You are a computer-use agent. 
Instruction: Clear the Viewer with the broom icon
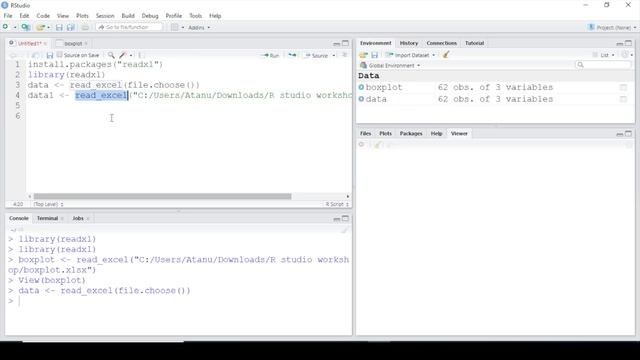(x=378, y=144)
